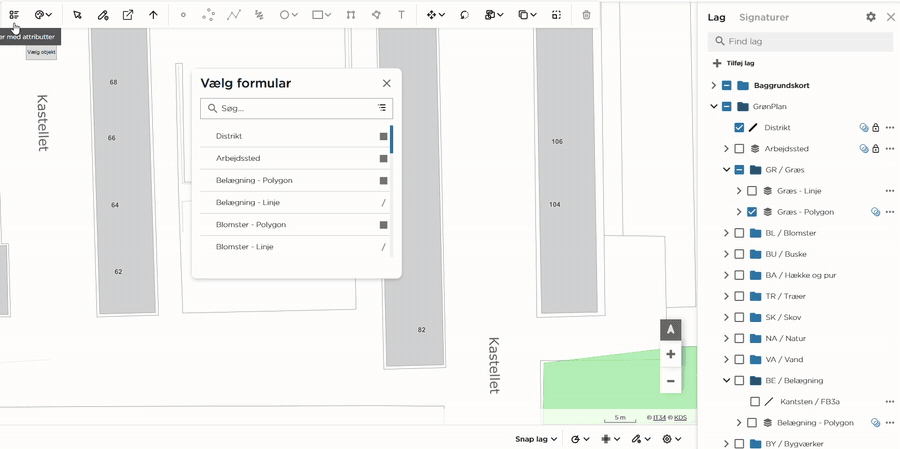Open the merge shapes tool dropdown
The image size is (900, 449).
pyautogui.click(x=494, y=15)
